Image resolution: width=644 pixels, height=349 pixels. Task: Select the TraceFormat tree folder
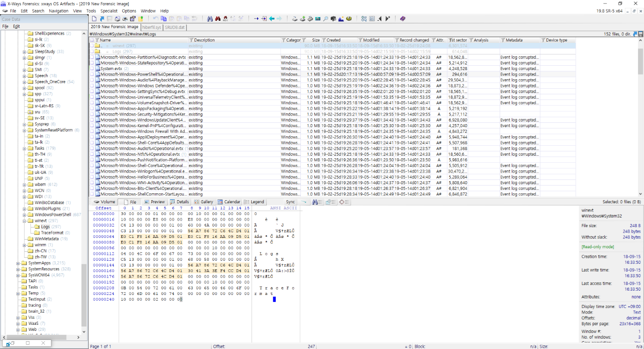click(x=52, y=233)
